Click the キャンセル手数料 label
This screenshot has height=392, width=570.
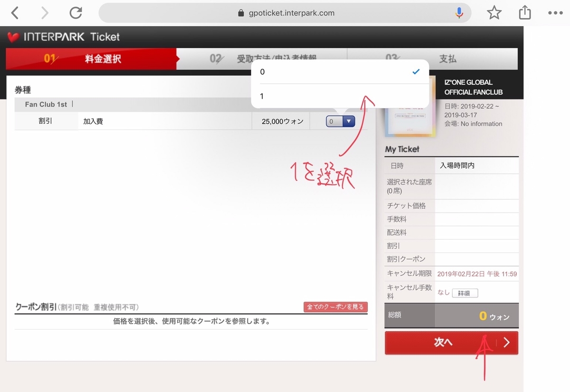tap(409, 292)
